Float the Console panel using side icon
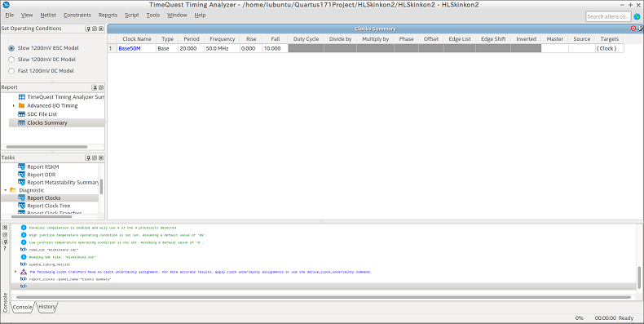This screenshot has width=644, height=324. [x=5, y=235]
